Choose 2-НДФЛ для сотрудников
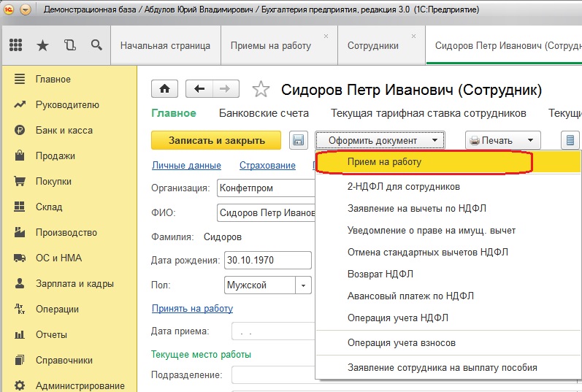 pos(448,186)
